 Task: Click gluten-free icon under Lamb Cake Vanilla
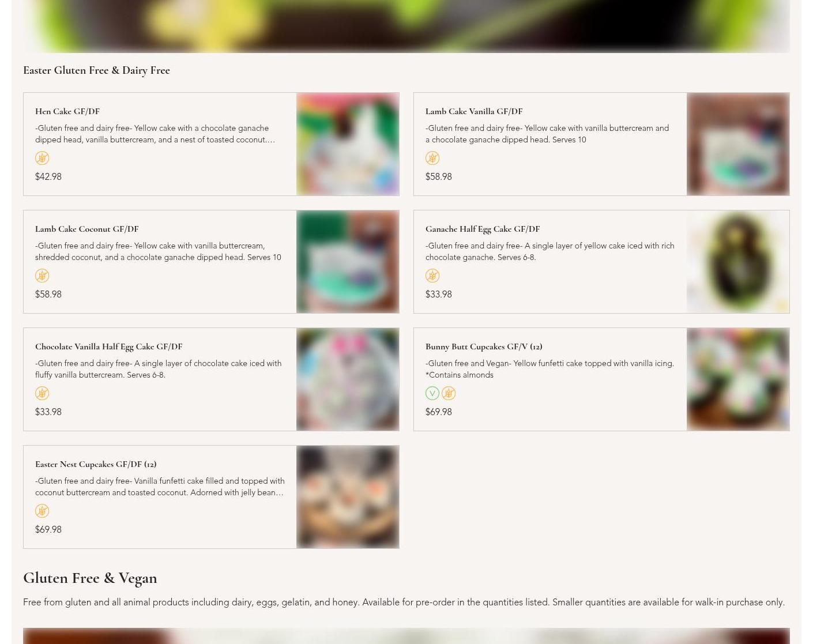coord(432,158)
